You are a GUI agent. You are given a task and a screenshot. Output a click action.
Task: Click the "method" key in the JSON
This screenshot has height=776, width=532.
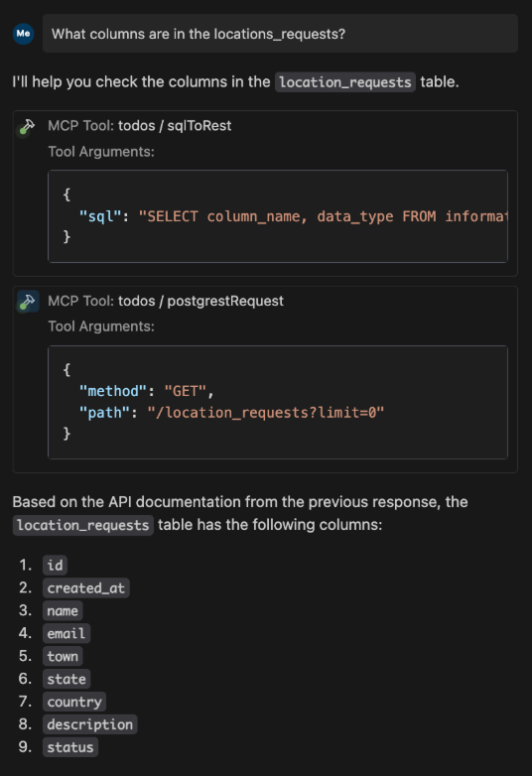coord(113,391)
